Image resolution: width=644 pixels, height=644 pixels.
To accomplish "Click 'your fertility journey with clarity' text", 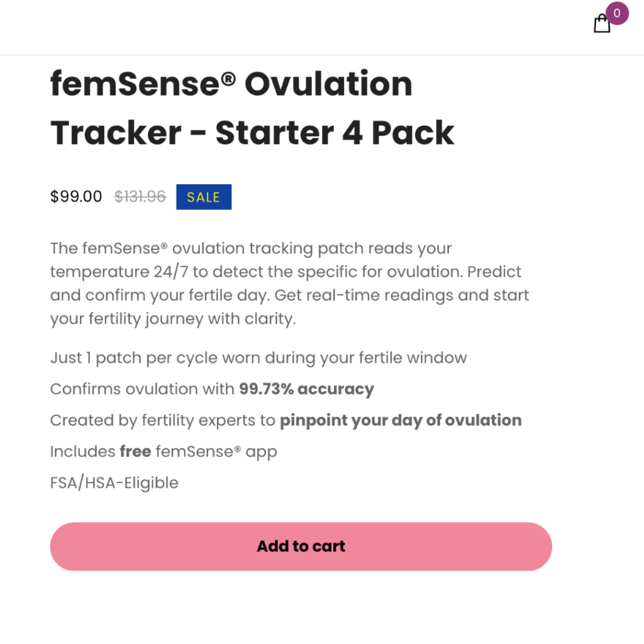I will point(173,319).
